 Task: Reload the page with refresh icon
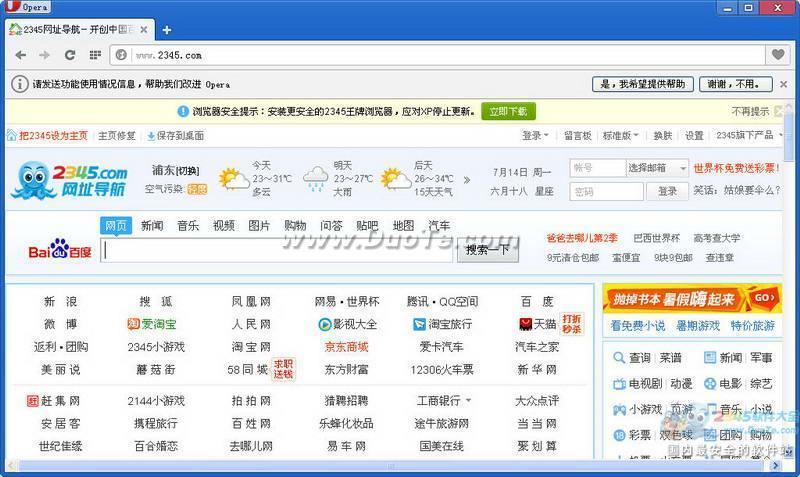coord(70,55)
